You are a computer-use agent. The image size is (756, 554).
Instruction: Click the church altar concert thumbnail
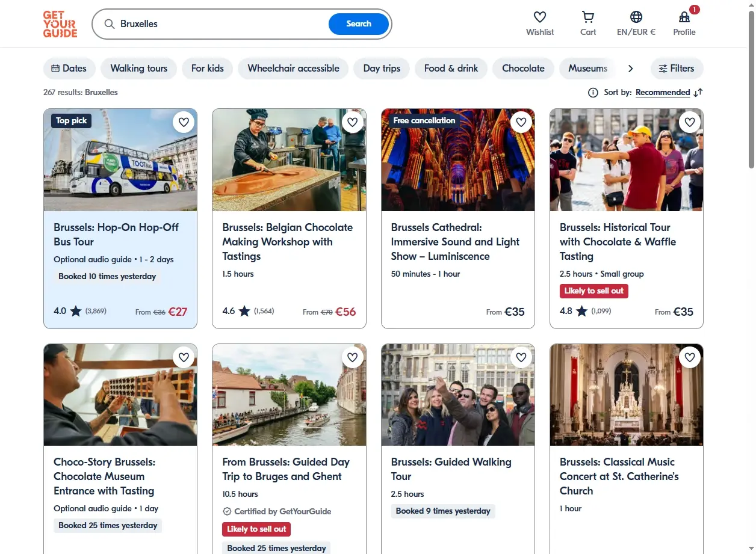click(627, 395)
